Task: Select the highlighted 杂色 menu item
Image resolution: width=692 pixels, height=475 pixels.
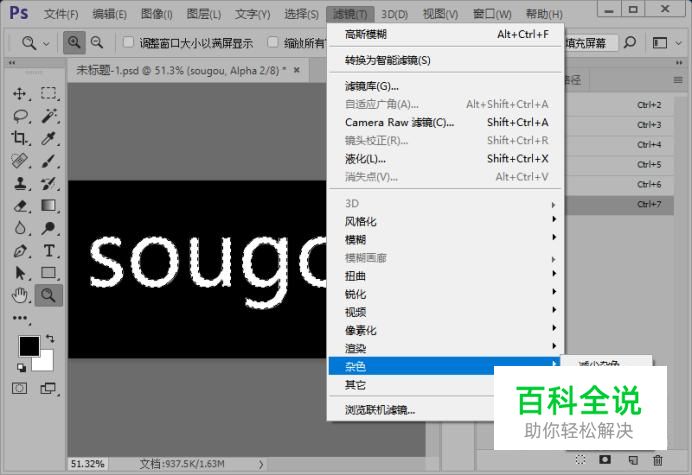Action: (x=445, y=366)
